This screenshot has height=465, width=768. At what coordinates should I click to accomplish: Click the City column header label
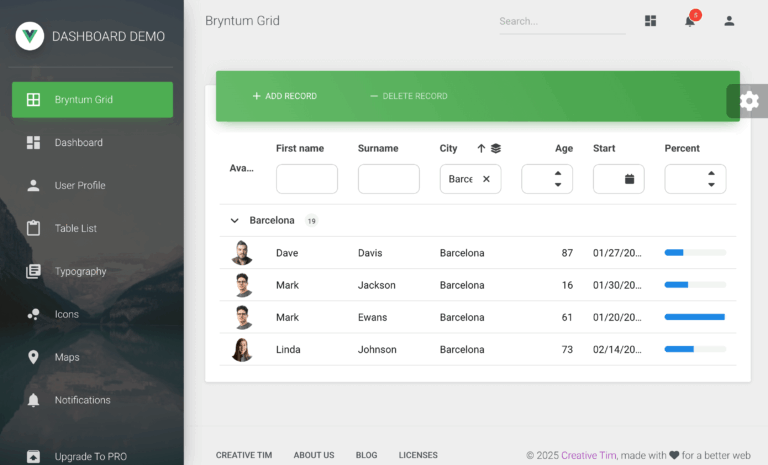point(448,148)
